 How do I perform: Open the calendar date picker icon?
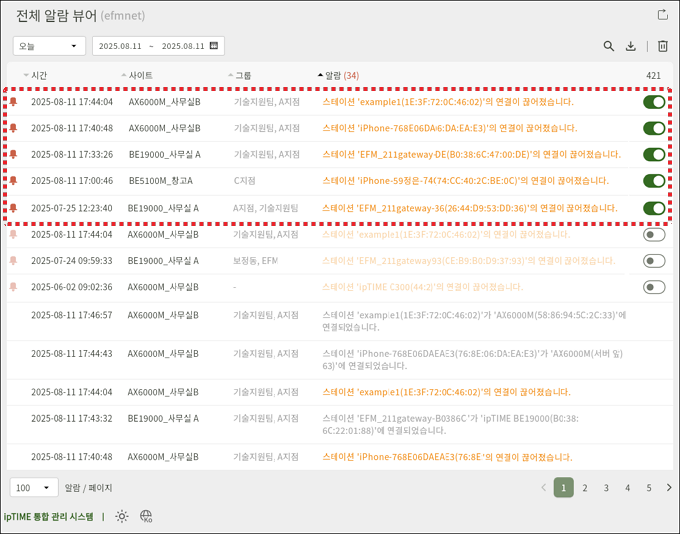tap(214, 46)
